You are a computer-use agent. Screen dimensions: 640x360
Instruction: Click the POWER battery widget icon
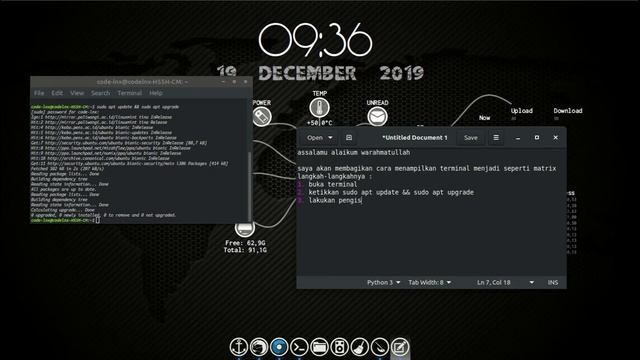coord(262,117)
